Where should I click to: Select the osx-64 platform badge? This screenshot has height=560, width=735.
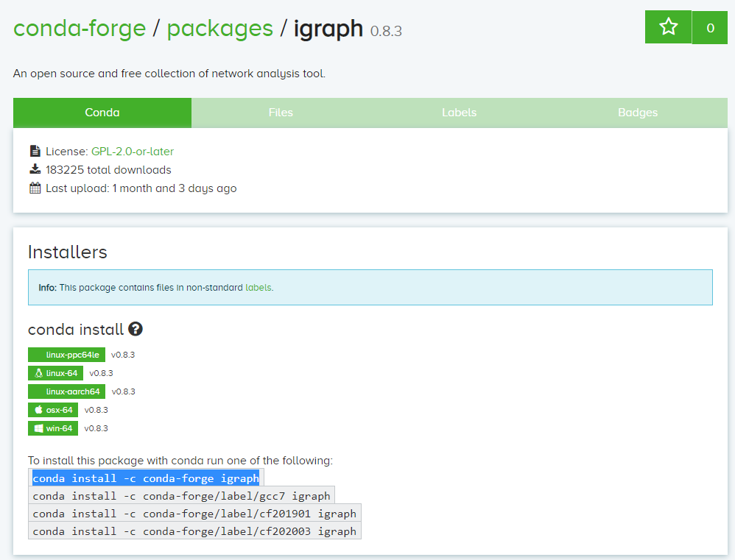tap(53, 410)
